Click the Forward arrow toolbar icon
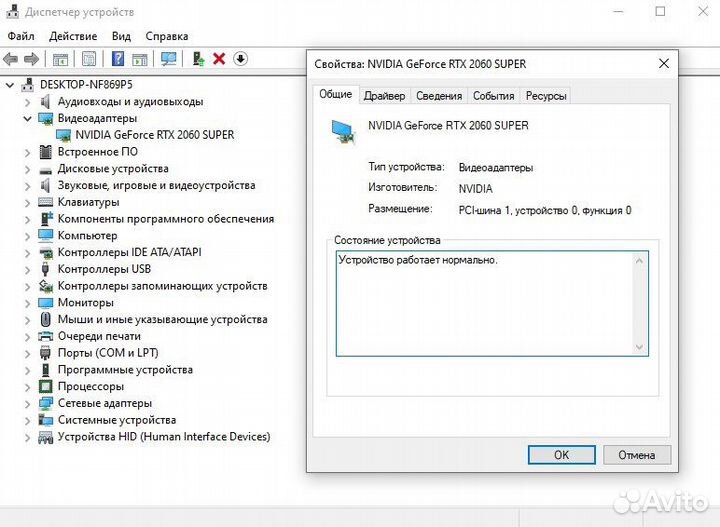Viewport: 720px width, 527px height. coord(31,59)
